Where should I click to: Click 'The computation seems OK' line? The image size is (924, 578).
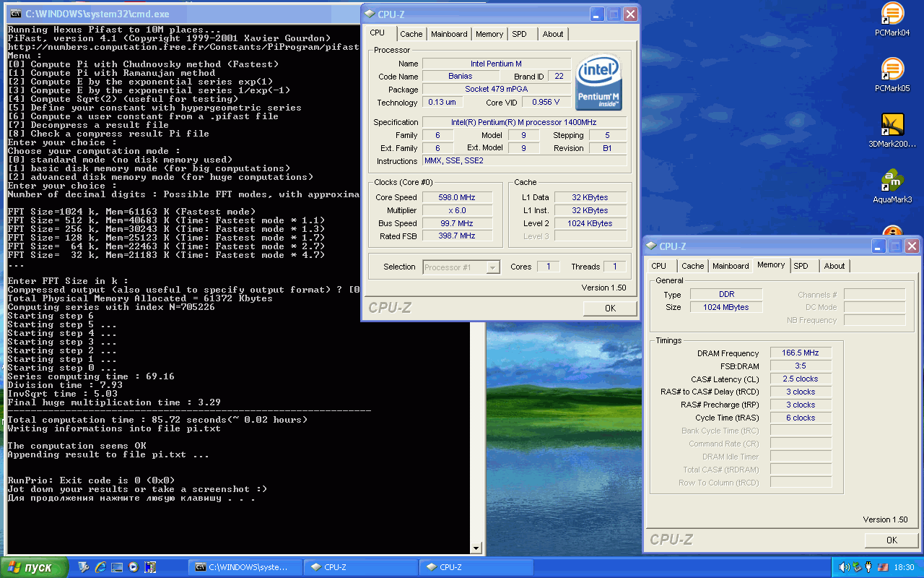tap(77, 446)
